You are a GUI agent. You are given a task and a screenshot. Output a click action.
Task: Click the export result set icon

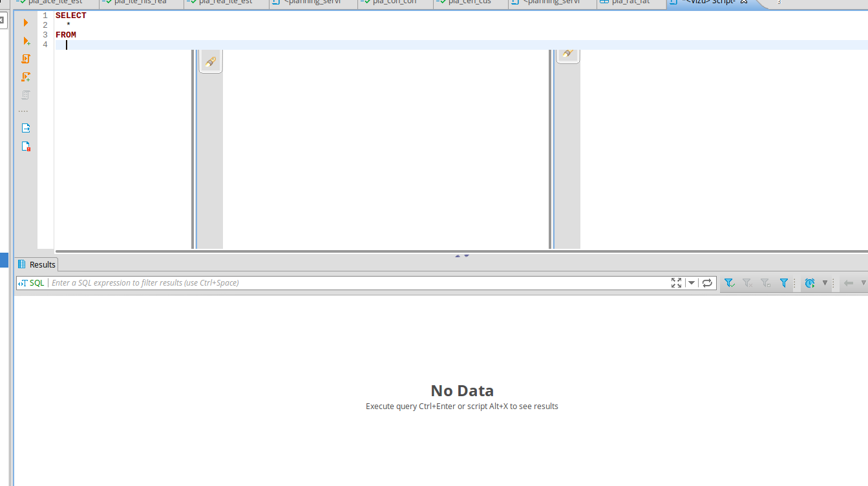(25, 128)
